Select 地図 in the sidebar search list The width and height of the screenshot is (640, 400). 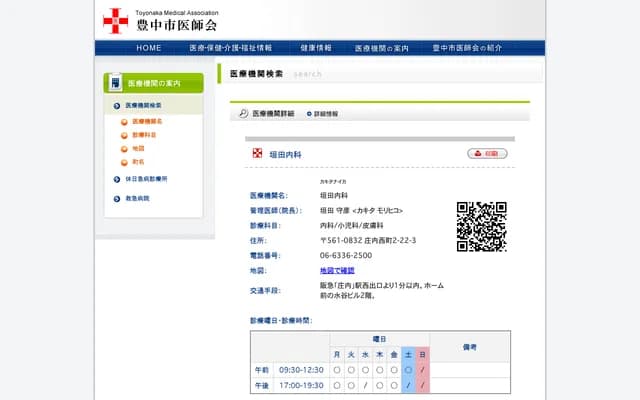click(138, 148)
